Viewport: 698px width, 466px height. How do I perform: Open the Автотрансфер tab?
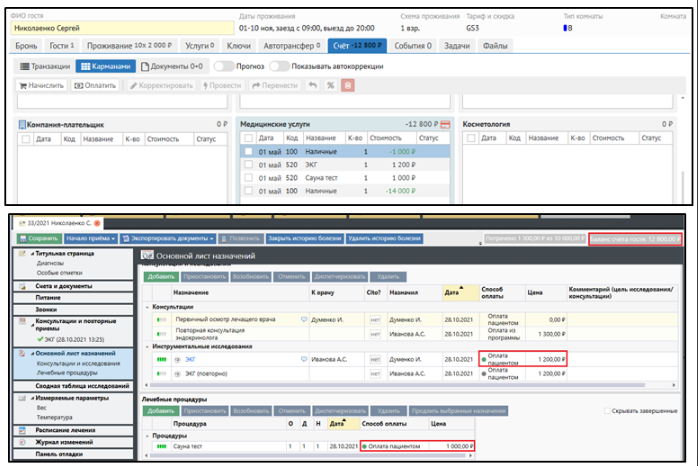coord(291,46)
